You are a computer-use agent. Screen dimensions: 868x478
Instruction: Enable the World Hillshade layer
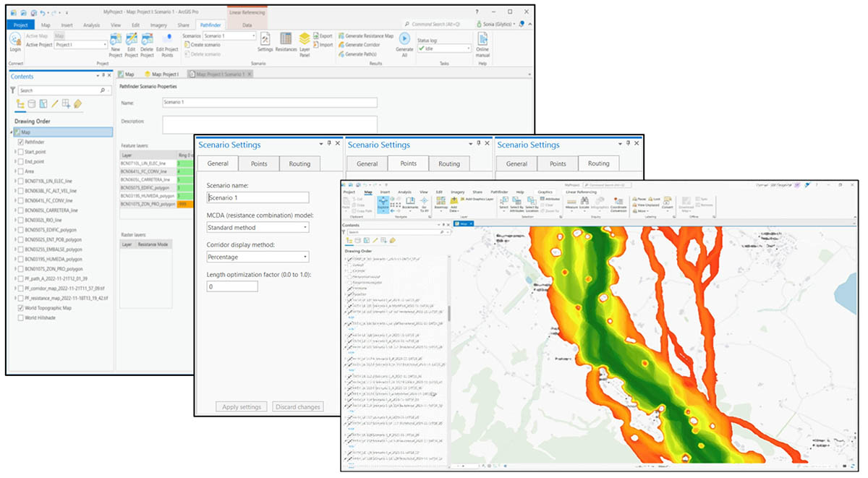pyautogui.click(x=20, y=317)
